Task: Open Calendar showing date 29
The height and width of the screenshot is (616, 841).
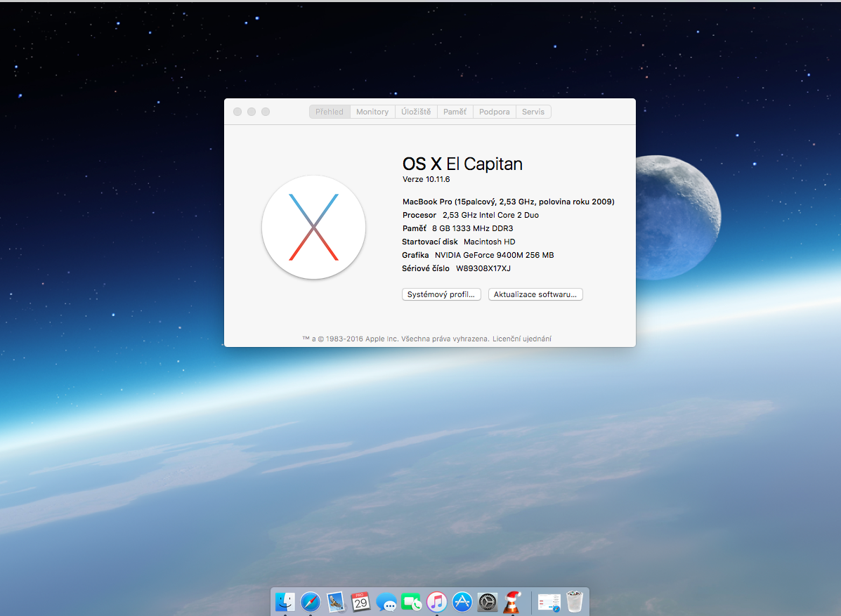Action: click(x=361, y=602)
